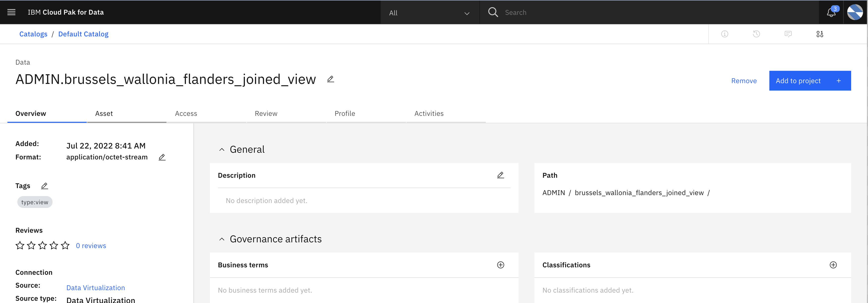The width and height of the screenshot is (868, 303).
Task: Add a classification
Action: (833, 265)
